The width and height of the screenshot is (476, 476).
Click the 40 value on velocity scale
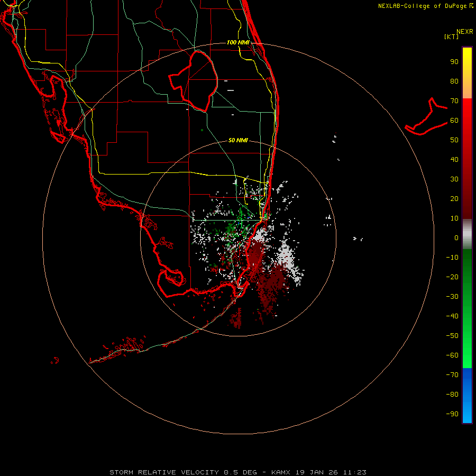tap(454, 159)
